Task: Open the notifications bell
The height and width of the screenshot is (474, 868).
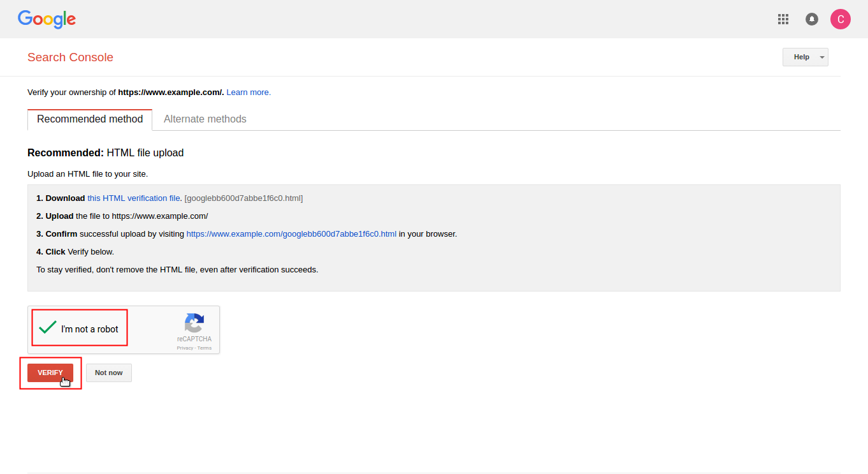Action: point(812,19)
